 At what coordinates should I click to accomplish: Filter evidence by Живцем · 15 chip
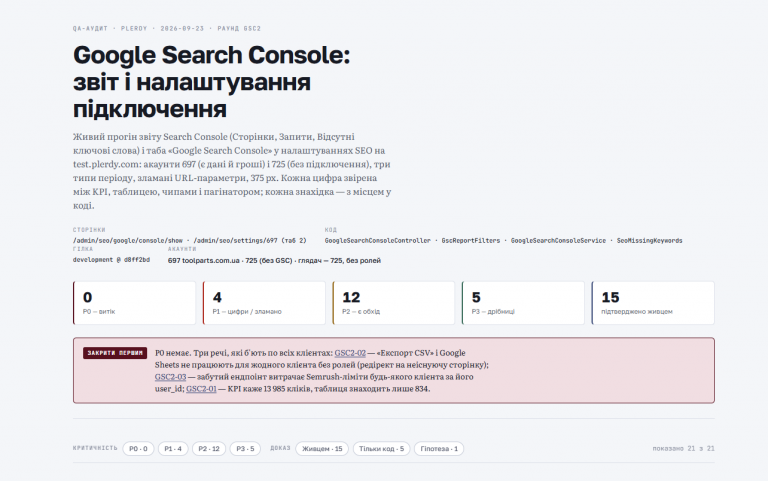coord(322,449)
